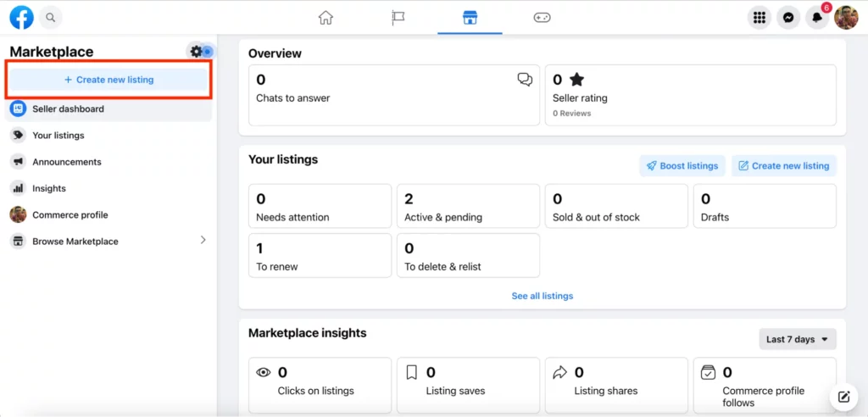Open the Last 7 days dropdown
This screenshot has width=868, height=417.
[x=798, y=339]
